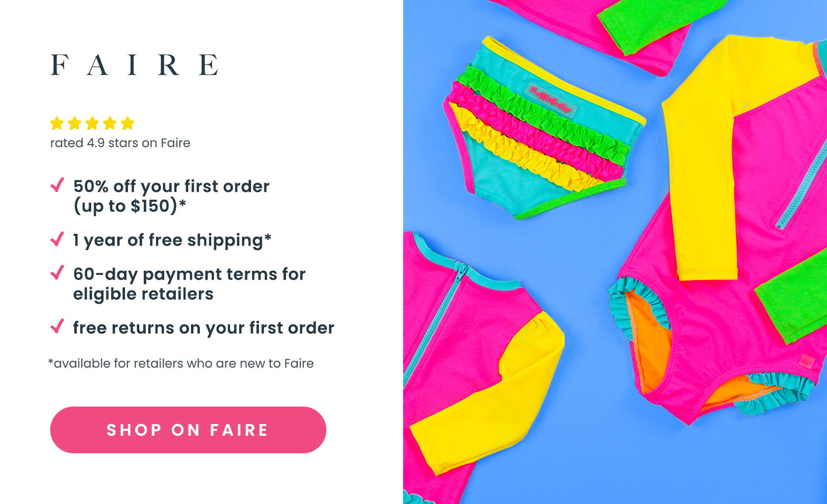Click the checkmark beside 50% off offer
827x504 pixels.
click(58, 185)
